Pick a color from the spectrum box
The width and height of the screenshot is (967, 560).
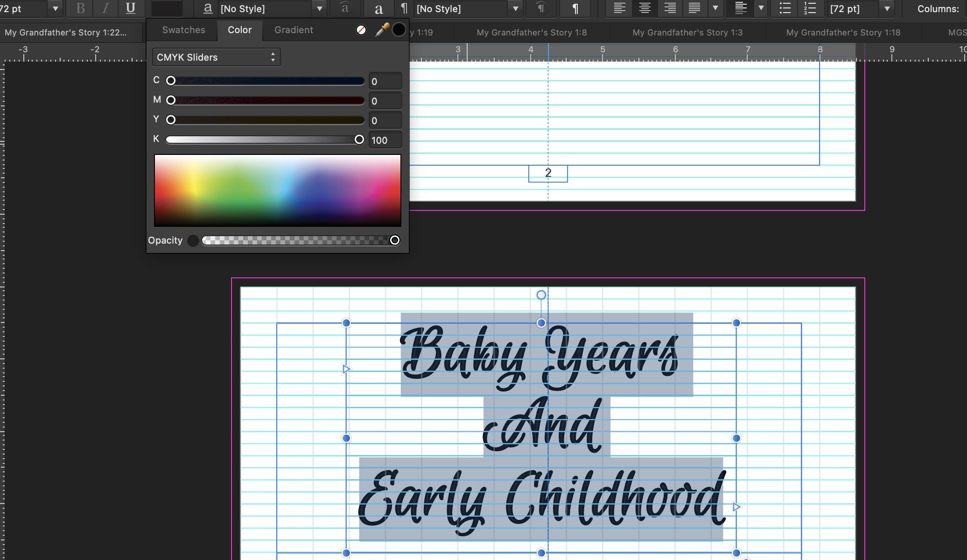pyautogui.click(x=277, y=190)
